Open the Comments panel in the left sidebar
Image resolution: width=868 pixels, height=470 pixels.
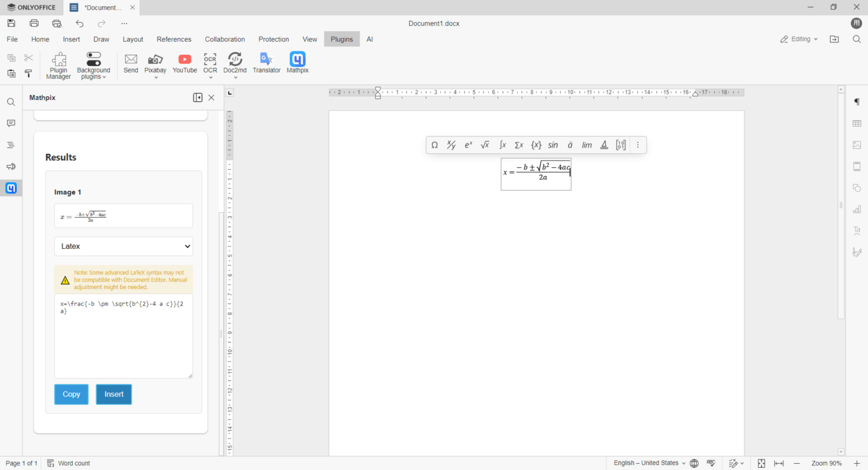point(11,123)
